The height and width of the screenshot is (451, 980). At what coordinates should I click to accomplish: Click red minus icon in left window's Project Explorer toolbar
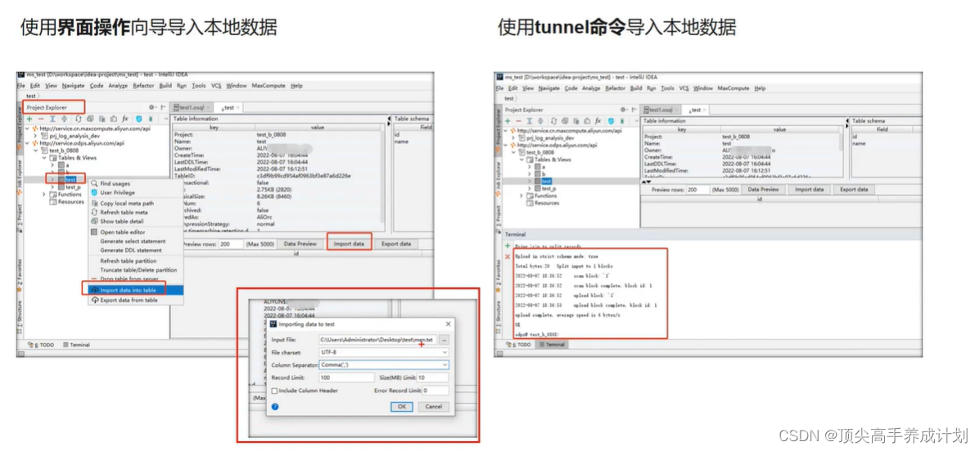point(41,119)
